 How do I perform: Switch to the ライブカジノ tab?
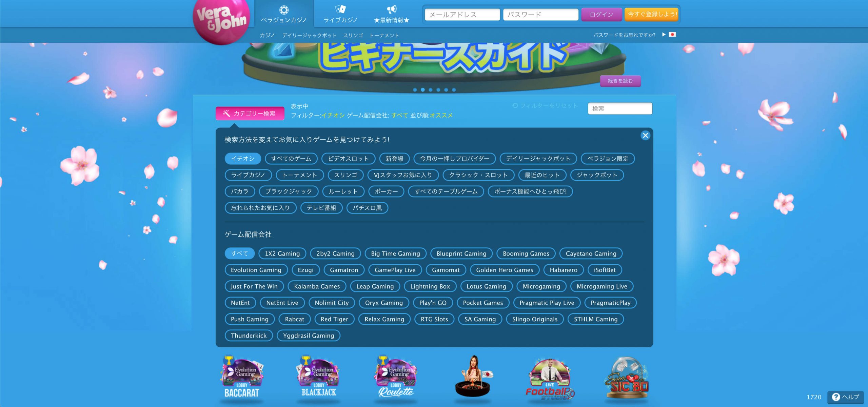pyautogui.click(x=340, y=14)
